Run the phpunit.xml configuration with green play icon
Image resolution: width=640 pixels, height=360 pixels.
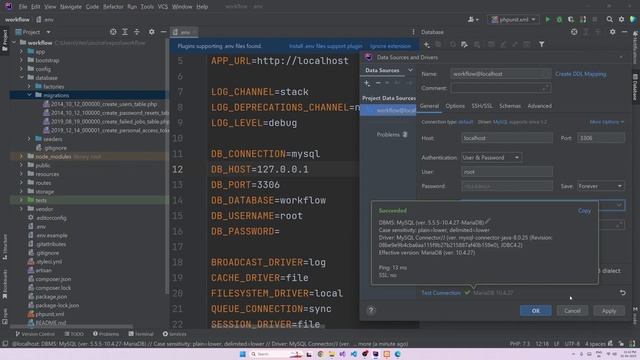(x=547, y=19)
